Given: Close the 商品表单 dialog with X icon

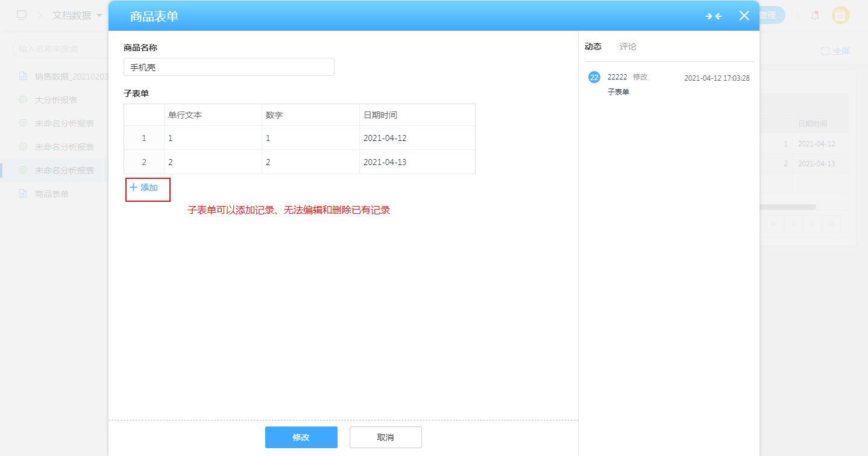Looking at the screenshot, I should click(744, 16).
